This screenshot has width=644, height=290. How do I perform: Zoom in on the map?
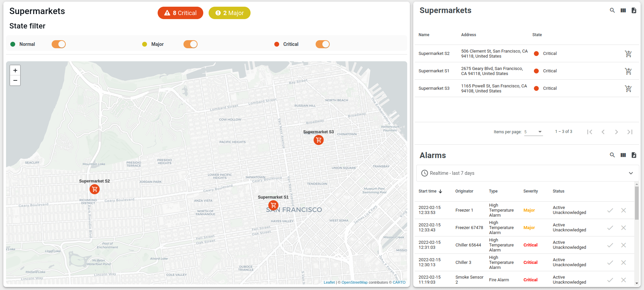click(x=15, y=70)
